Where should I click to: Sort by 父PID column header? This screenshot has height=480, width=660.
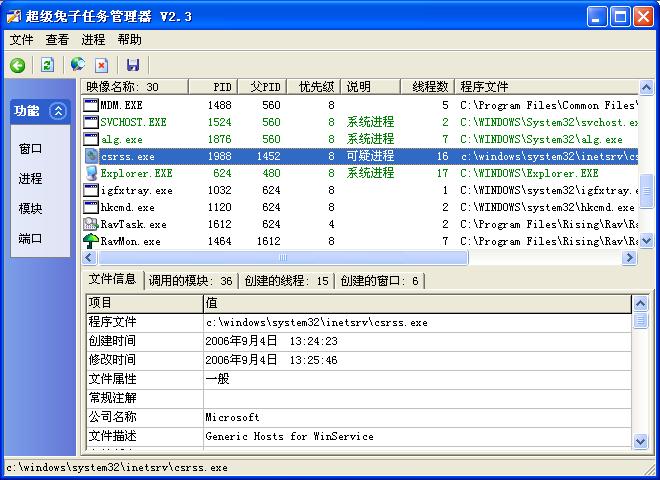pos(262,87)
